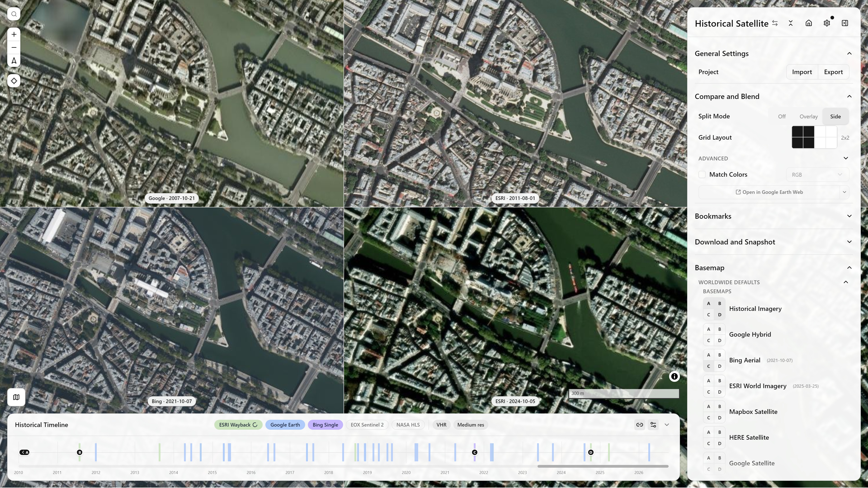The height and width of the screenshot is (488, 868).
Task: Collapse the WORLDWIDE DEFAULTS group
Action: point(846,282)
